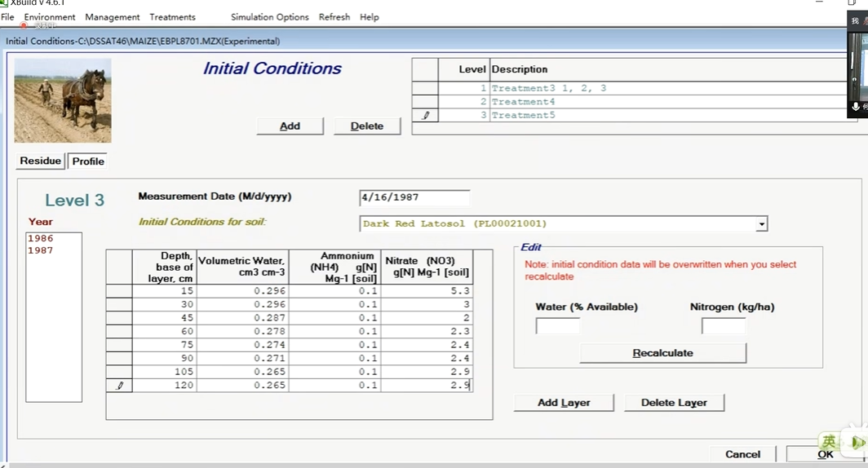Click the horse plowing picture
Image resolution: width=868 pixels, height=468 pixels.
pyautogui.click(x=63, y=100)
